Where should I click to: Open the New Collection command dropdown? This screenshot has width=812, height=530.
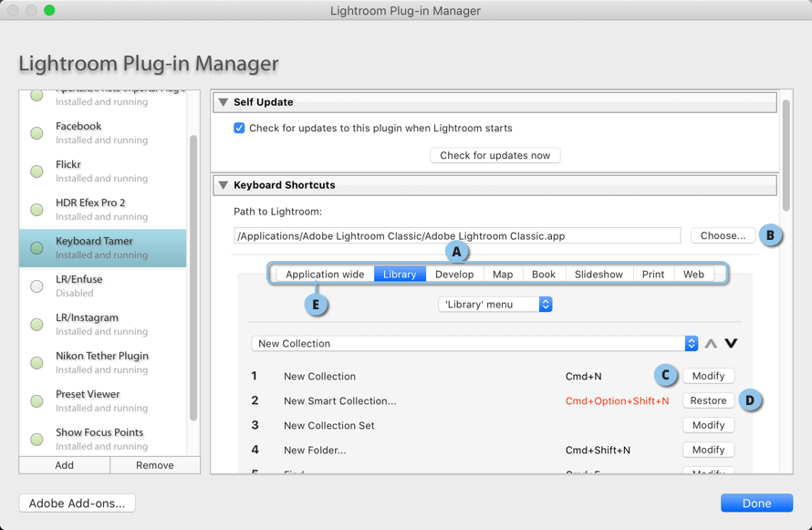point(474,343)
